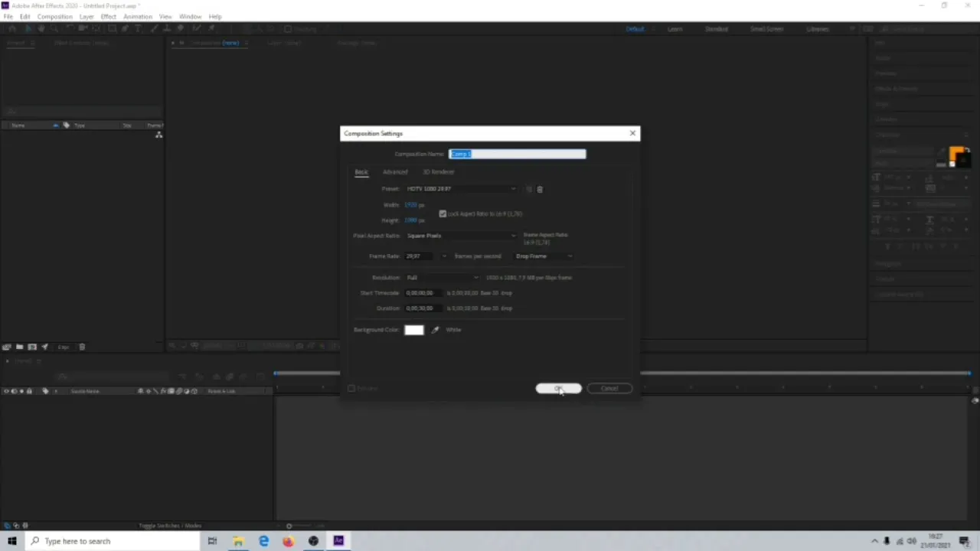Click the Create new composition icon
Image resolution: width=980 pixels, height=551 pixels.
[32, 347]
